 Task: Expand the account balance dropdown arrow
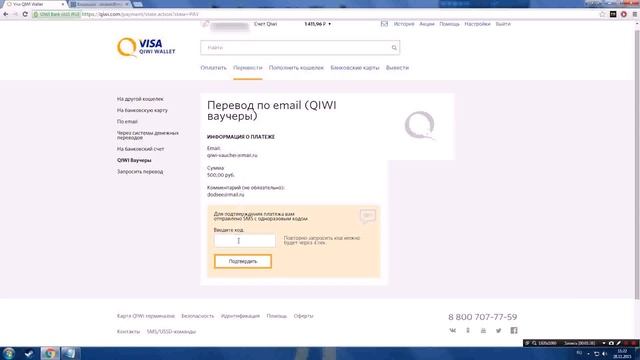(x=330, y=24)
